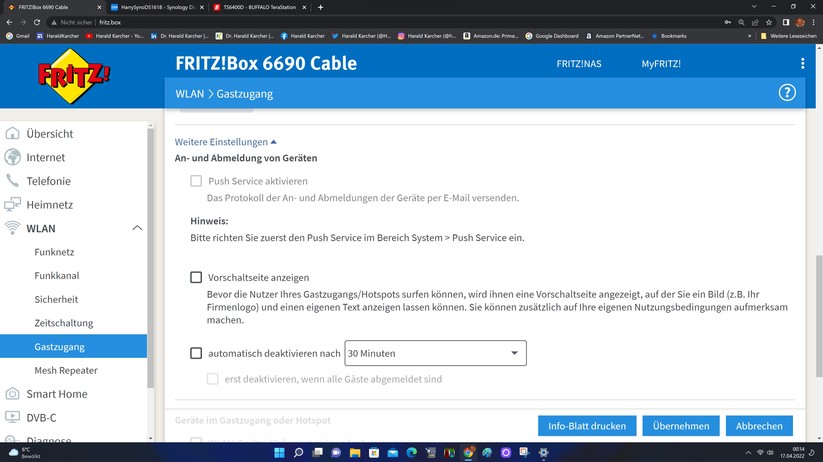This screenshot has width=823, height=462.
Task: Click the sidebar scroll down arrow
Action: click(151, 437)
